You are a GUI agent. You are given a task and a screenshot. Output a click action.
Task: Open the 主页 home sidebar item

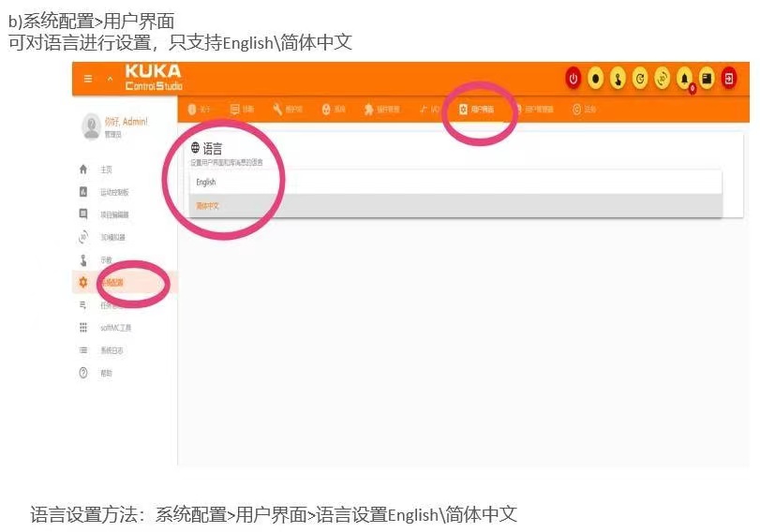pyautogui.click(x=97, y=170)
